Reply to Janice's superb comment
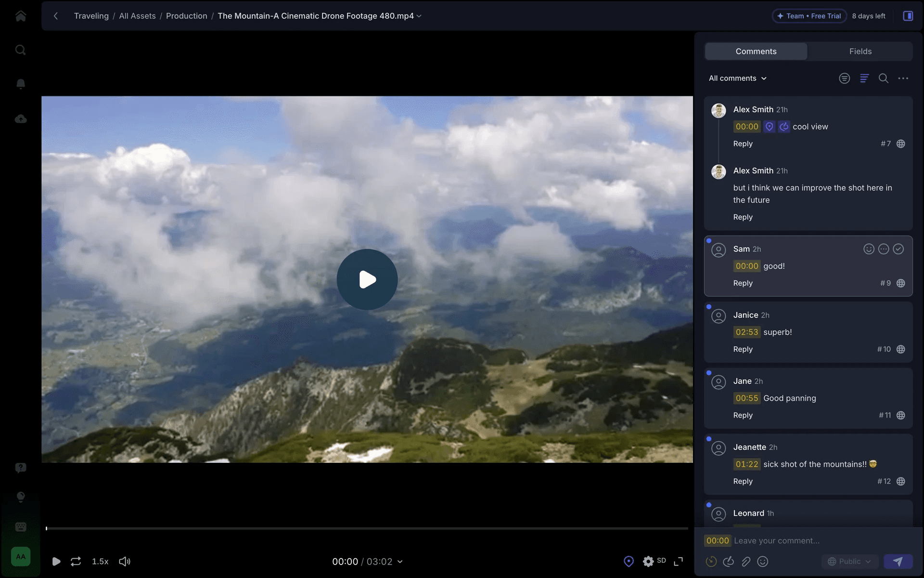This screenshot has height=578, width=924. point(743,349)
